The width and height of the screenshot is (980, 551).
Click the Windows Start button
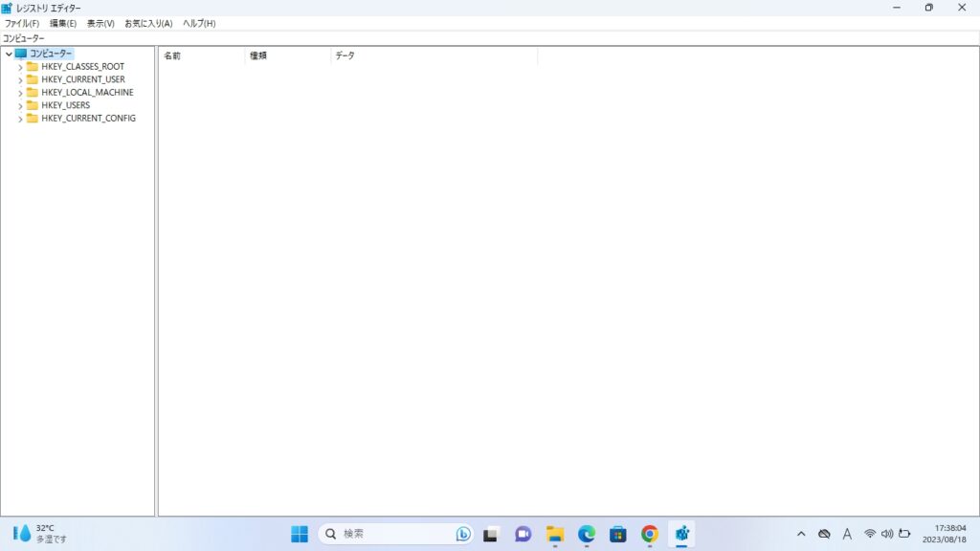click(x=300, y=534)
